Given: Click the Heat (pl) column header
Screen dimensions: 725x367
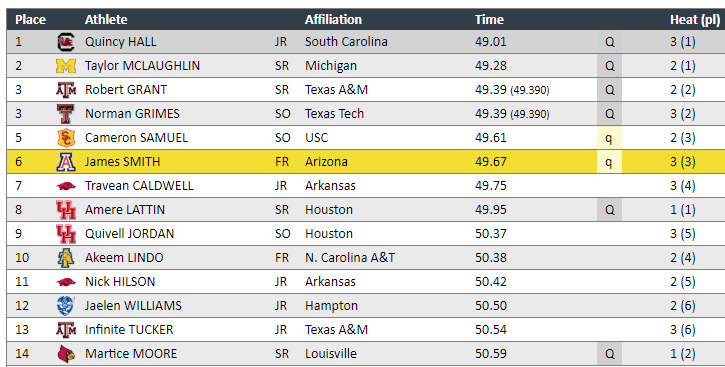Looking at the screenshot, I should [695, 19].
